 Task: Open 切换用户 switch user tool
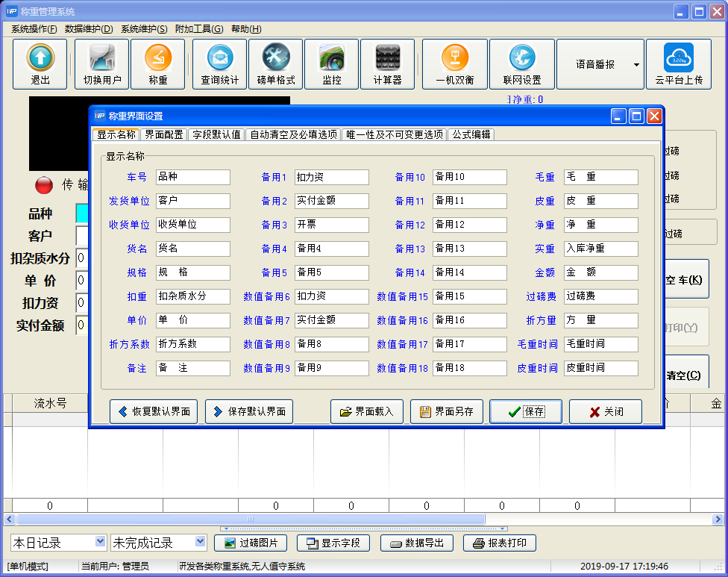click(x=101, y=64)
